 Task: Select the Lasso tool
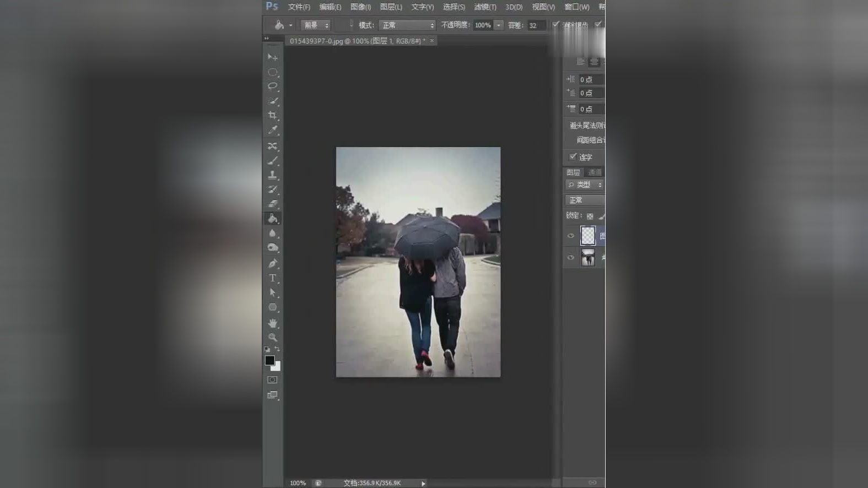[x=272, y=86]
